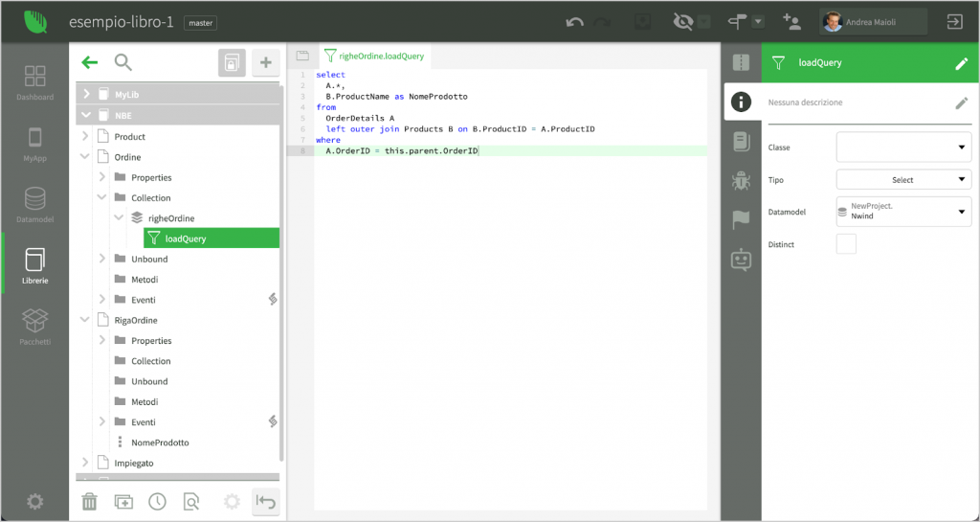Click the find in document icon
The height and width of the screenshot is (522, 980).
191,501
